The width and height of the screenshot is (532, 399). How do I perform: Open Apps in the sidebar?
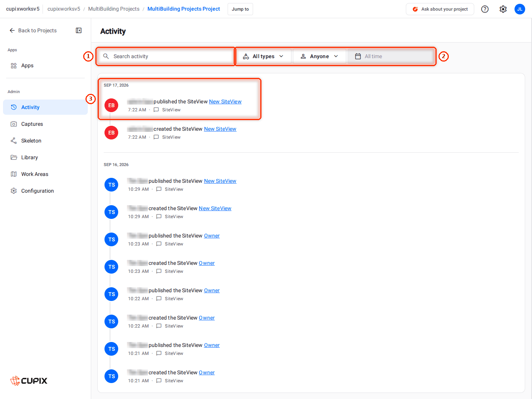point(45,65)
